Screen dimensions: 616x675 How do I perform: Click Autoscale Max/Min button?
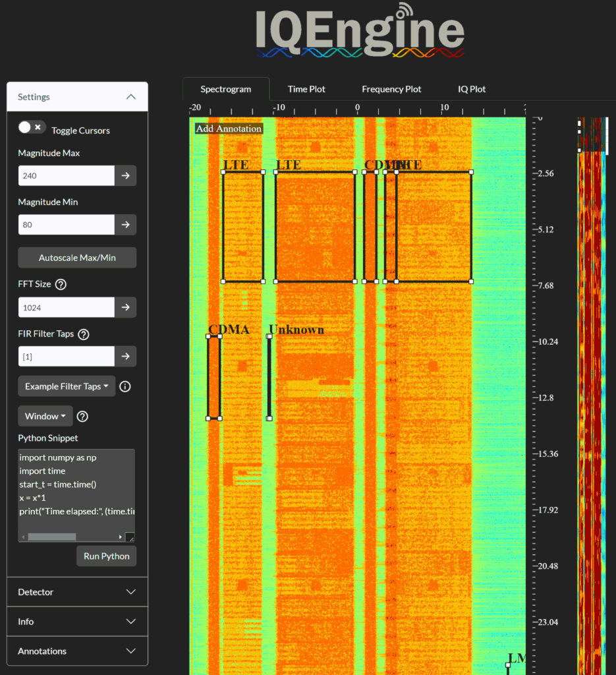point(77,258)
